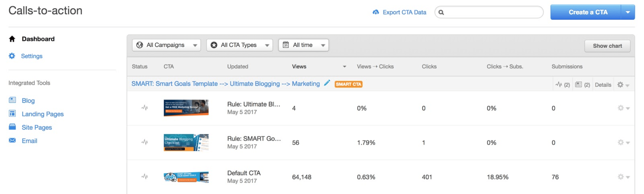Open the SMART Goals default CTA thumbnail

click(x=186, y=177)
